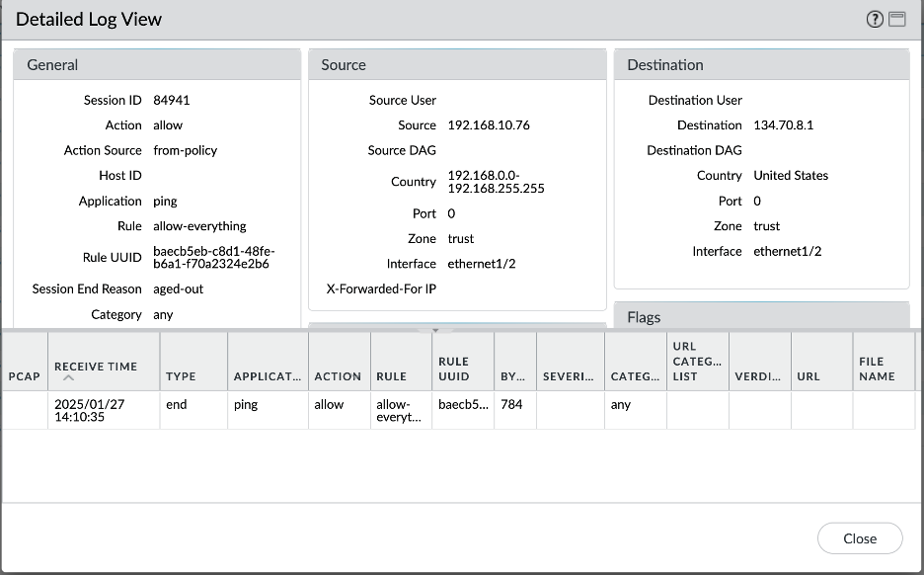Click the 'from-policy' Action Source value
The image size is (924, 575).
(x=185, y=150)
